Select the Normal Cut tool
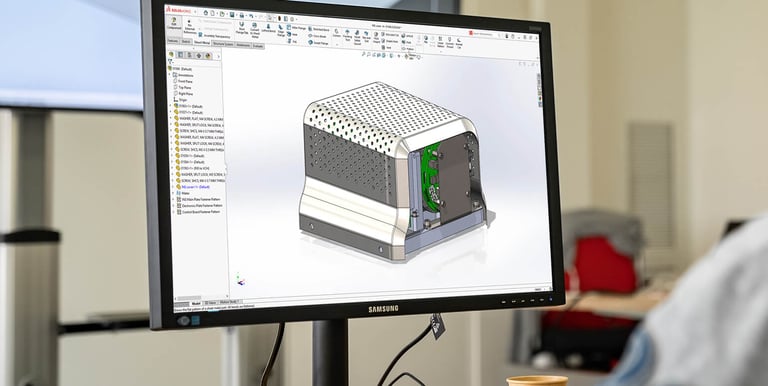This screenshot has height=386, width=768. (x=459, y=43)
